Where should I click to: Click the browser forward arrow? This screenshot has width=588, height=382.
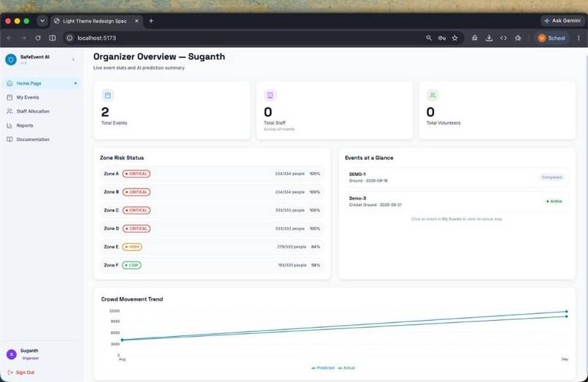[23, 38]
